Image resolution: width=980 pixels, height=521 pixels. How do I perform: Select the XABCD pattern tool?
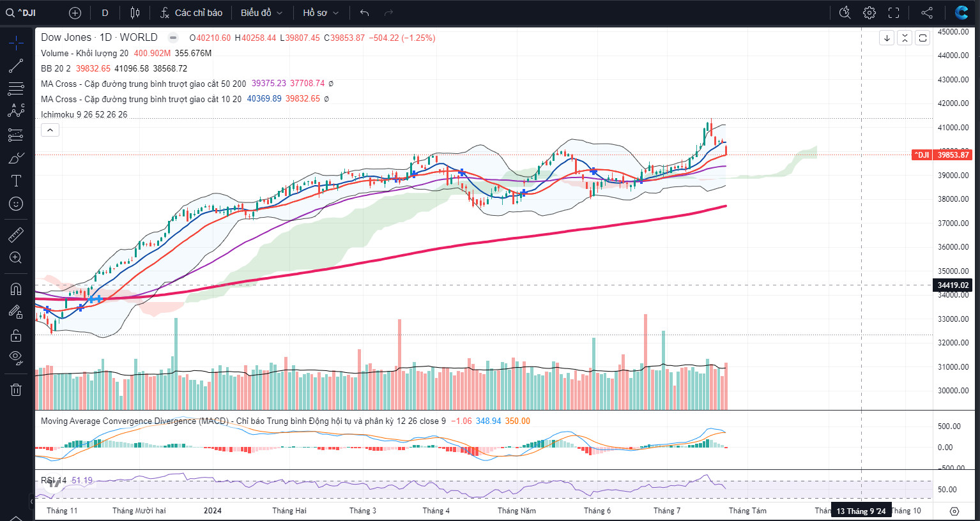click(x=16, y=111)
